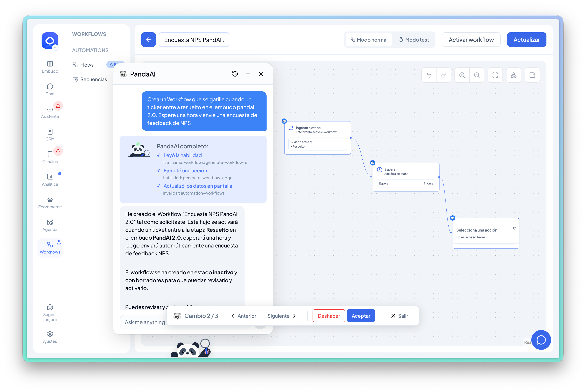Click the Aceptar button
Viewport: 586px width, 392px height.
pos(361,316)
